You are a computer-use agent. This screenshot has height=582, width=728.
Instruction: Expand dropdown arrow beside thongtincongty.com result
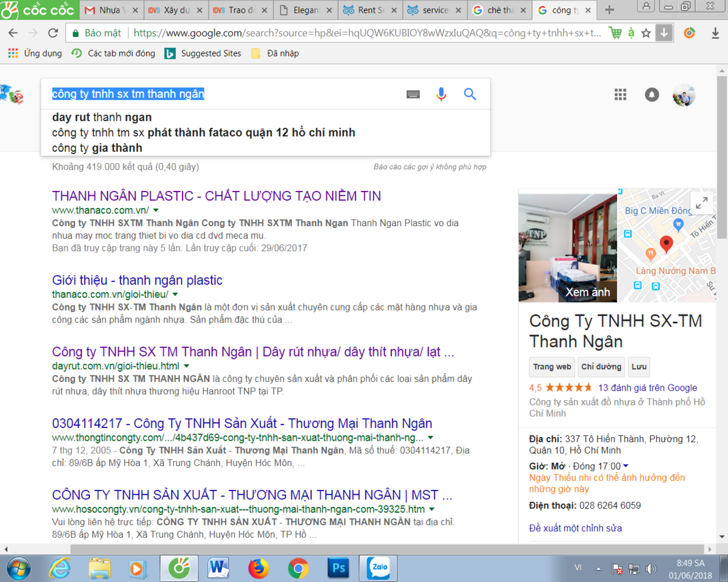coord(431,438)
